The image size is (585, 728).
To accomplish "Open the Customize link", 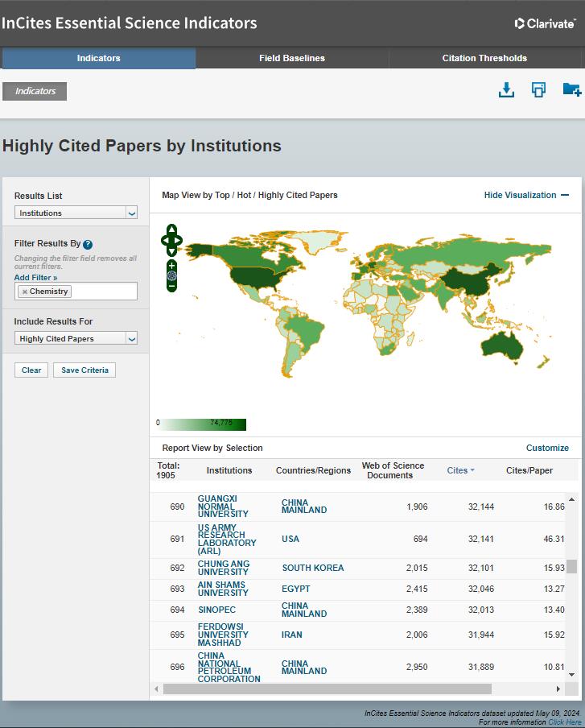I will coord(547,448).
